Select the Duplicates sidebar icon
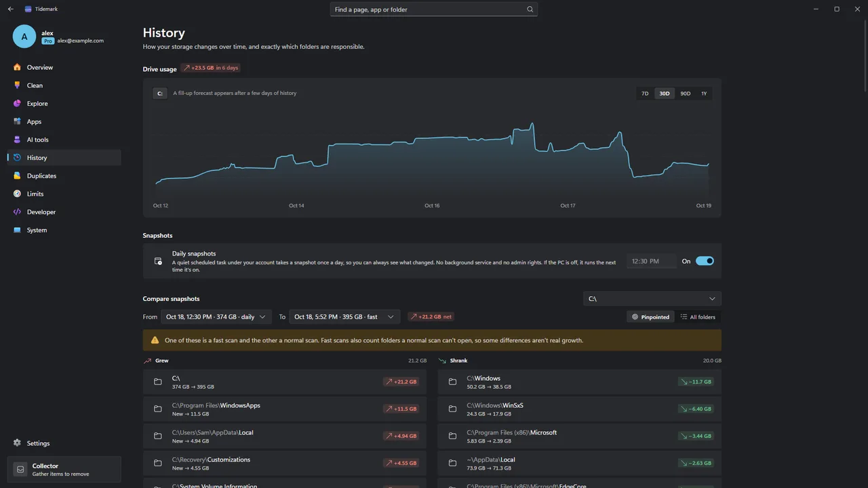Image resolution: width=868 pixels, height=488 pixels. (x=18, y=176)
